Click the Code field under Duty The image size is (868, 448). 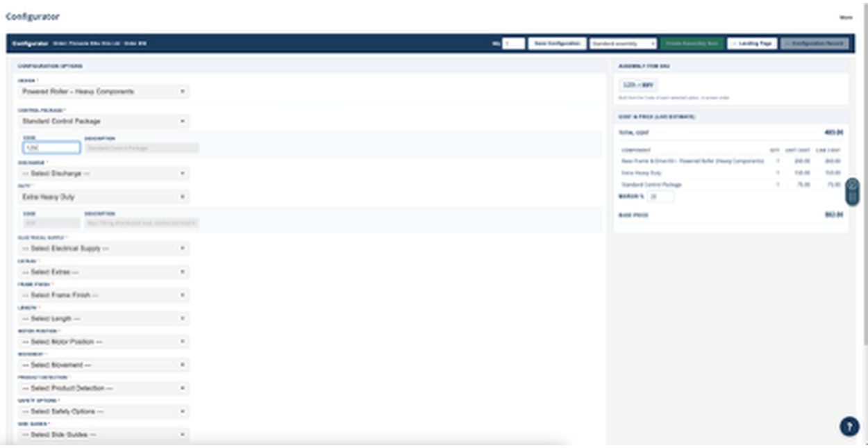click(51, 223)
